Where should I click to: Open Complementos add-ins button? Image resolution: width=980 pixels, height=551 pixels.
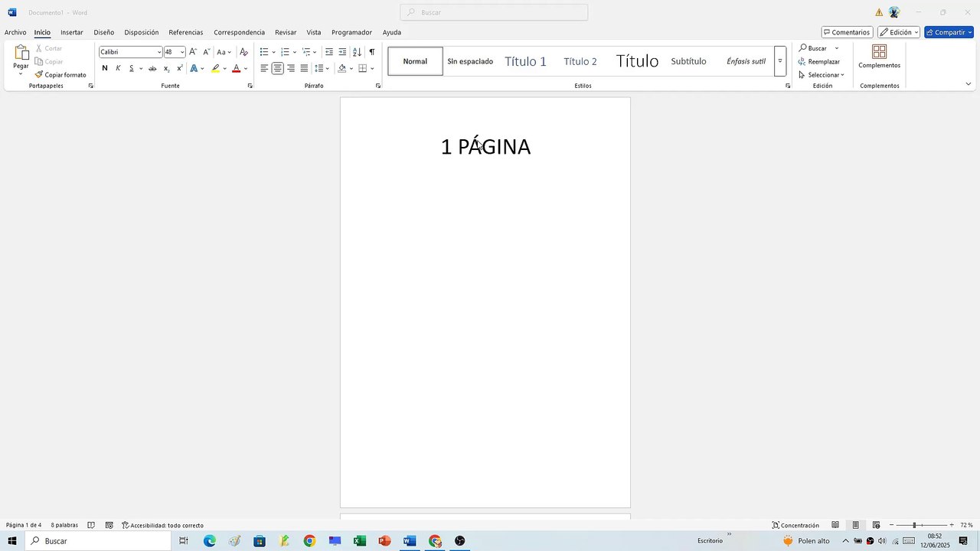tap(879, 57)
